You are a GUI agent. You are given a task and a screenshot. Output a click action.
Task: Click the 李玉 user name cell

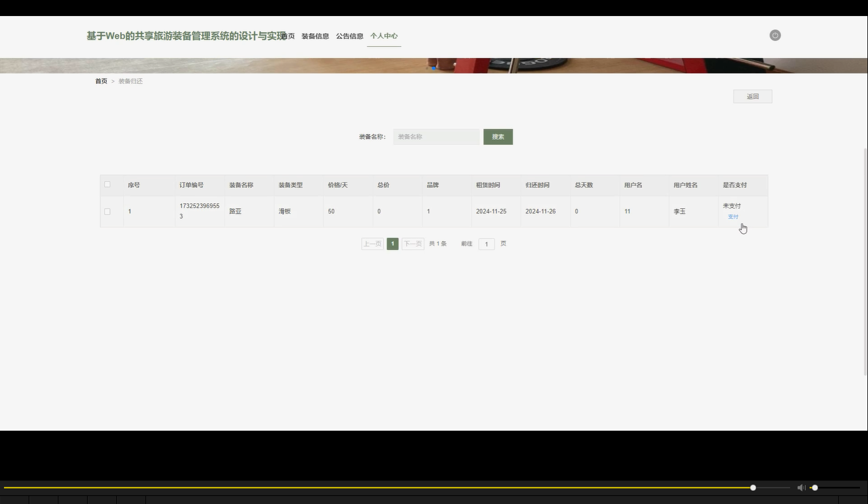coord(680,211)
